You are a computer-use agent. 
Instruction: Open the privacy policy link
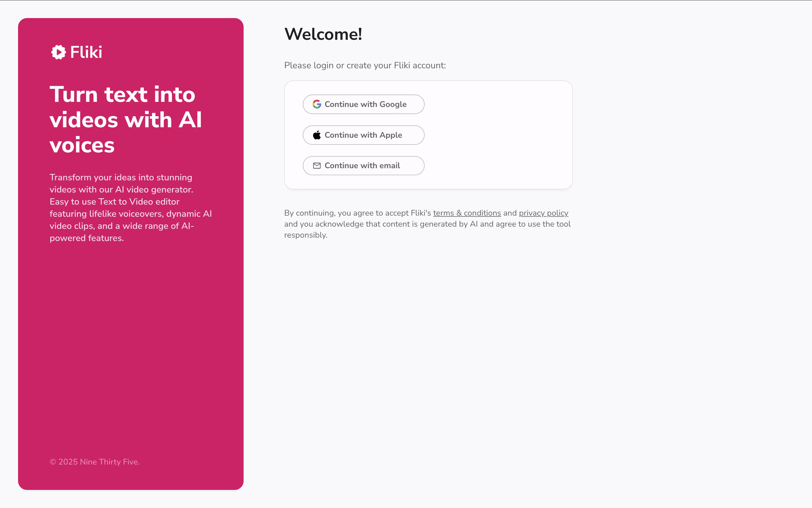[543, 213]
